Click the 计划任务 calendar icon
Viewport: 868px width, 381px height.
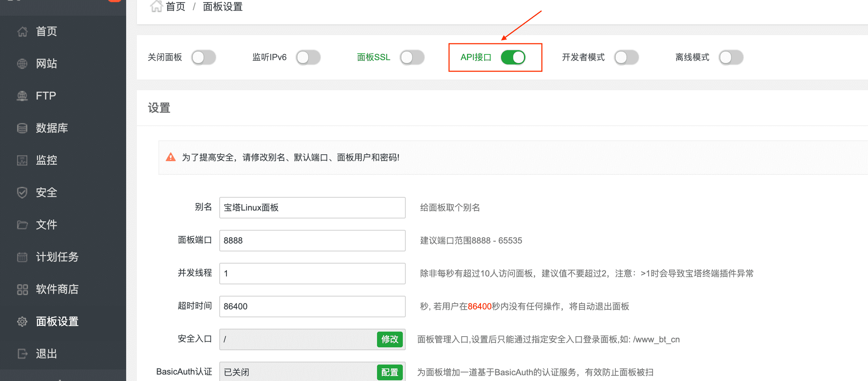[22, 257]
